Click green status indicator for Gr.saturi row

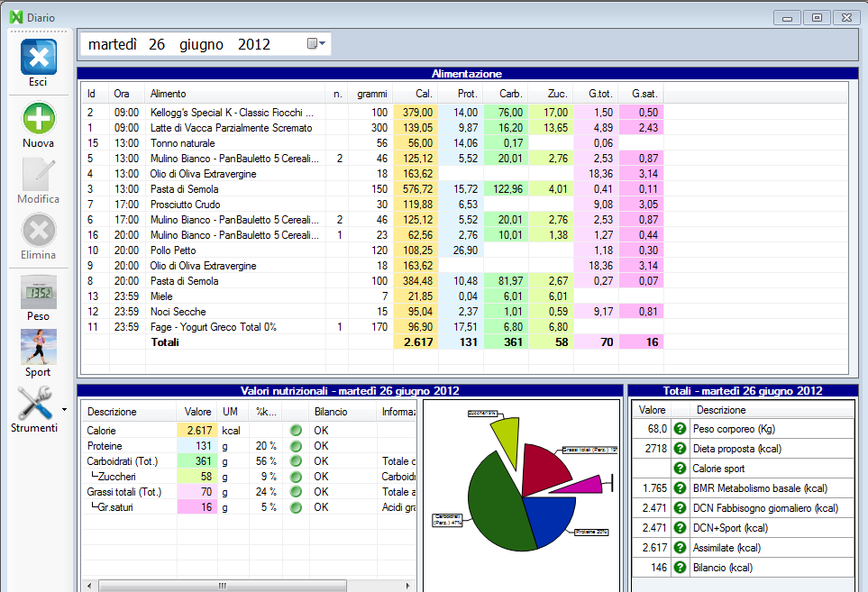click(297, 507)
